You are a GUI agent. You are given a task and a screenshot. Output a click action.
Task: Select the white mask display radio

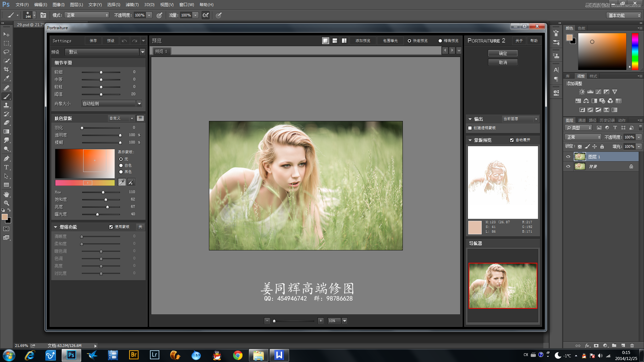tap(121, 166)
